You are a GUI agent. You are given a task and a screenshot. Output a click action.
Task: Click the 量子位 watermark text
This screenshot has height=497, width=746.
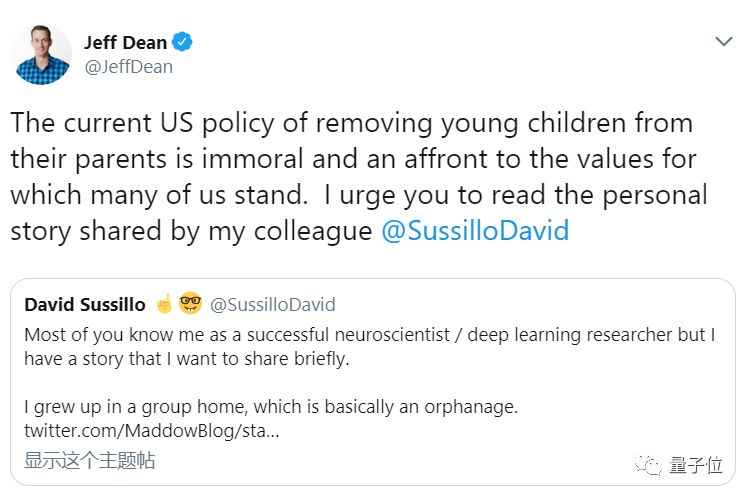point(696,465)
